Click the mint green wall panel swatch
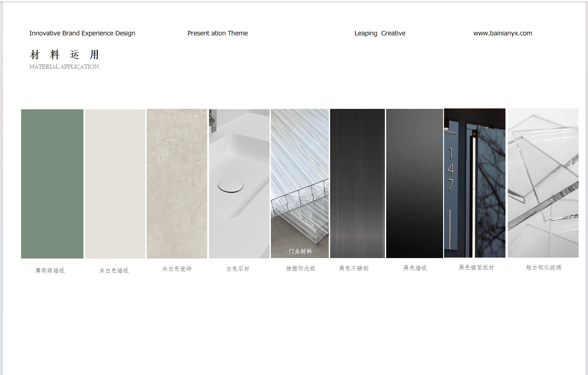 [52, 184]
